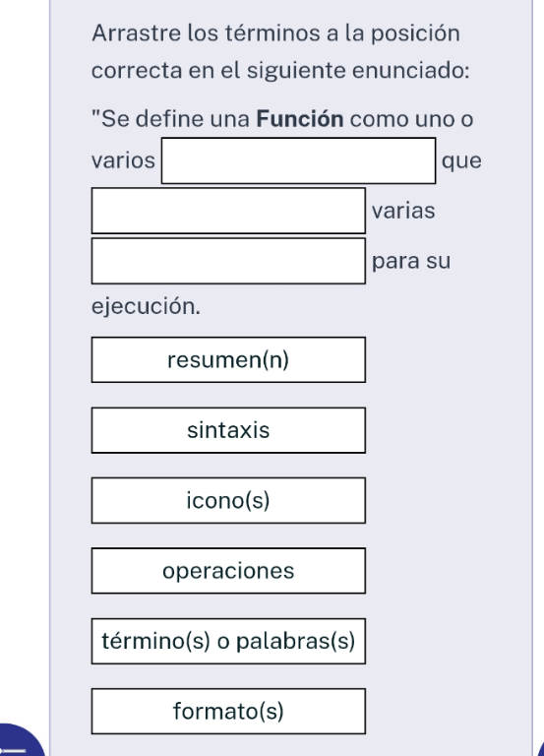544x756 pixels.
Task: Click the bold word Función
Action: [x=300, y=118]
